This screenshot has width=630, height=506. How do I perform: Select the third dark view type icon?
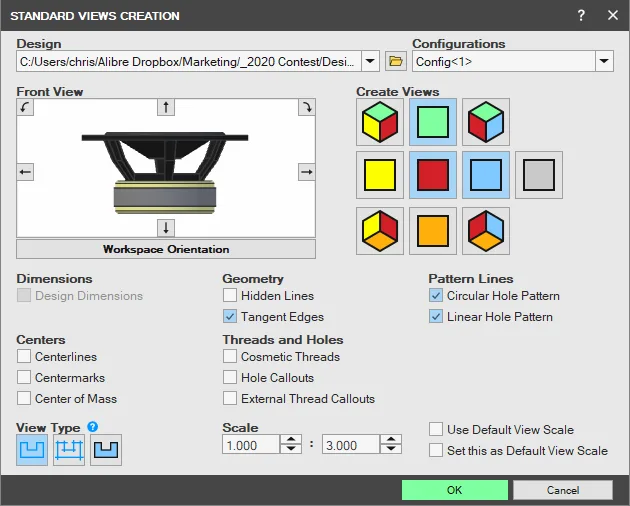[x=106, y=450]
